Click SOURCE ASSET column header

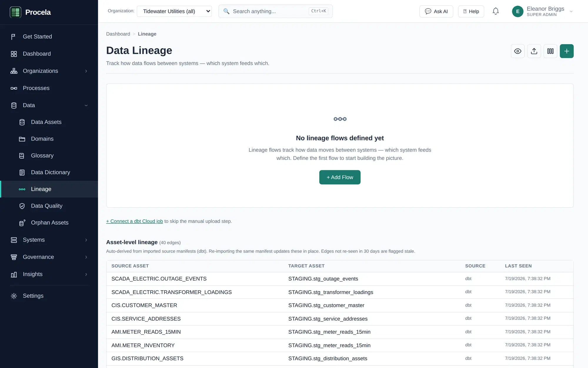coord(130,266)
